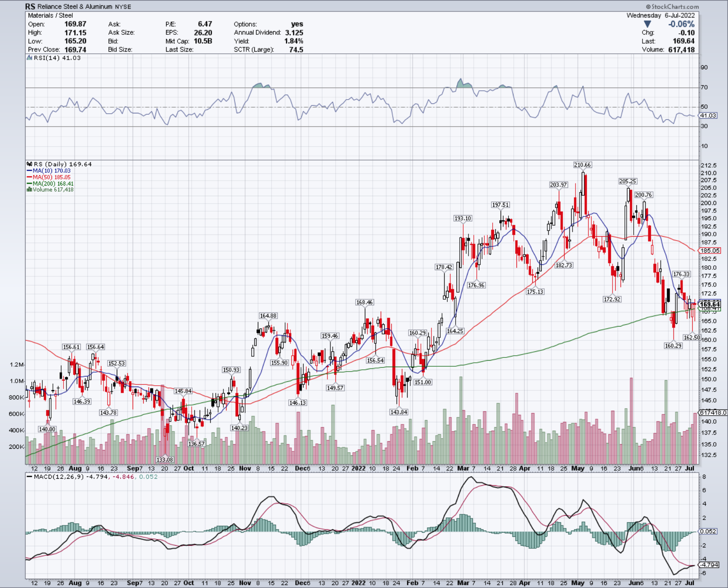
Task: Click the MA(50) value tag 185.05 on axis
Action: [710, 250]
